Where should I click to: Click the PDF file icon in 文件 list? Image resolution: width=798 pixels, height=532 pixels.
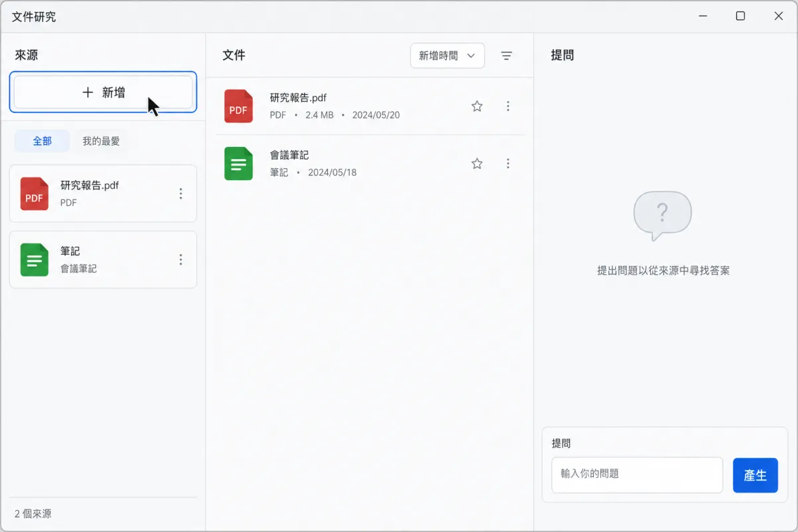pyautogui.click(x=238, y=106)
